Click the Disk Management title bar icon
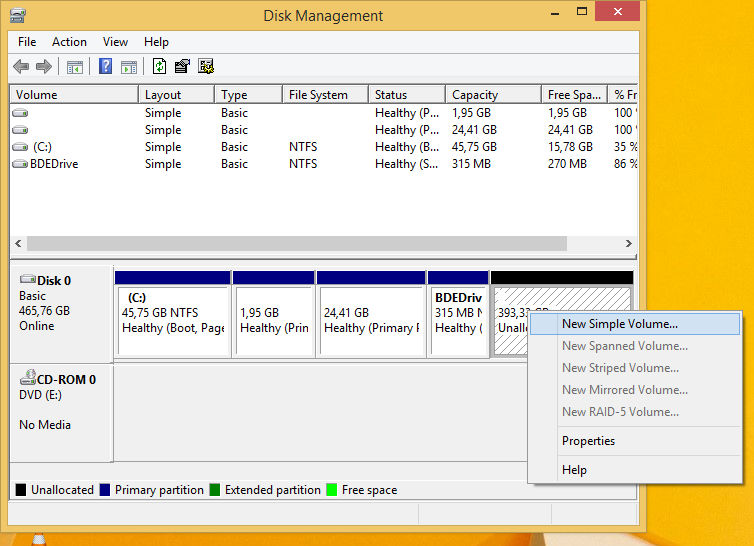This screenshot has height=546, width=754. (18, 15)
